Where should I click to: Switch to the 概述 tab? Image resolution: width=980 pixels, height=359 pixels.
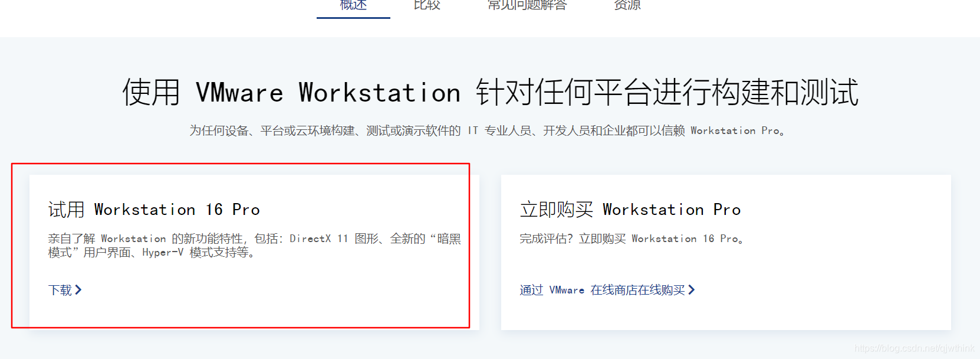tap(353, 5)
